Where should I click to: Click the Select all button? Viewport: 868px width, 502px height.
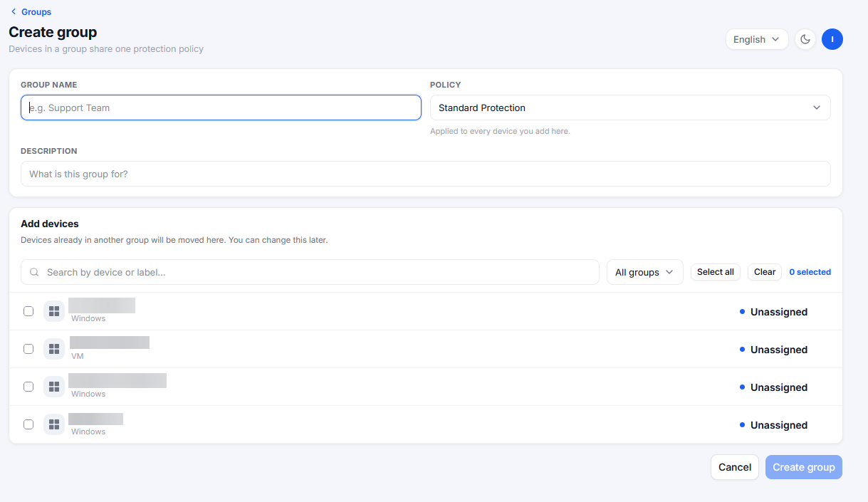[x=716, y=272]
